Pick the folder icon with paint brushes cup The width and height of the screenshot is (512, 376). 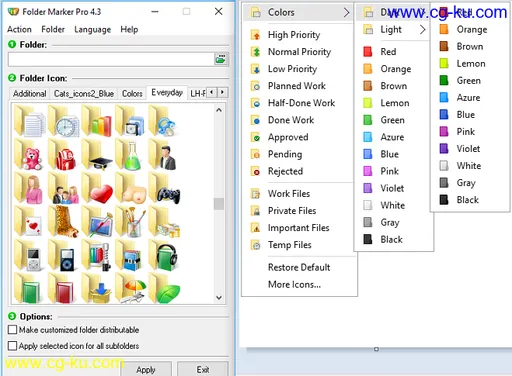pos(131,222)
